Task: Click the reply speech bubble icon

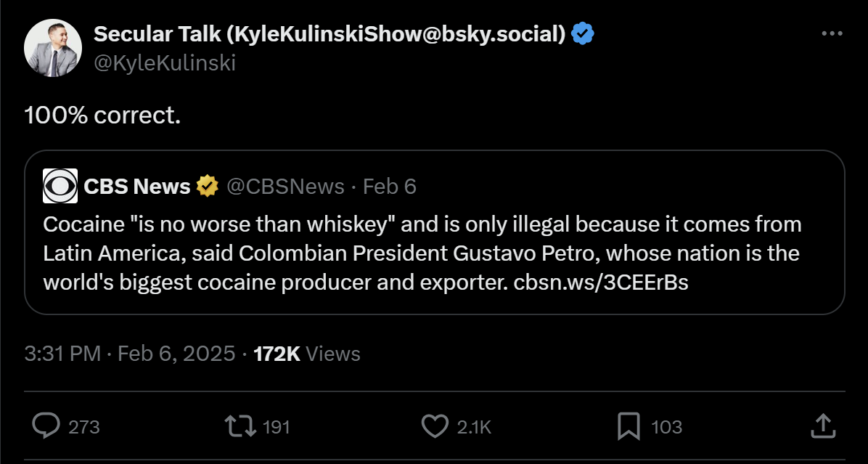Action: pos(46,426)
